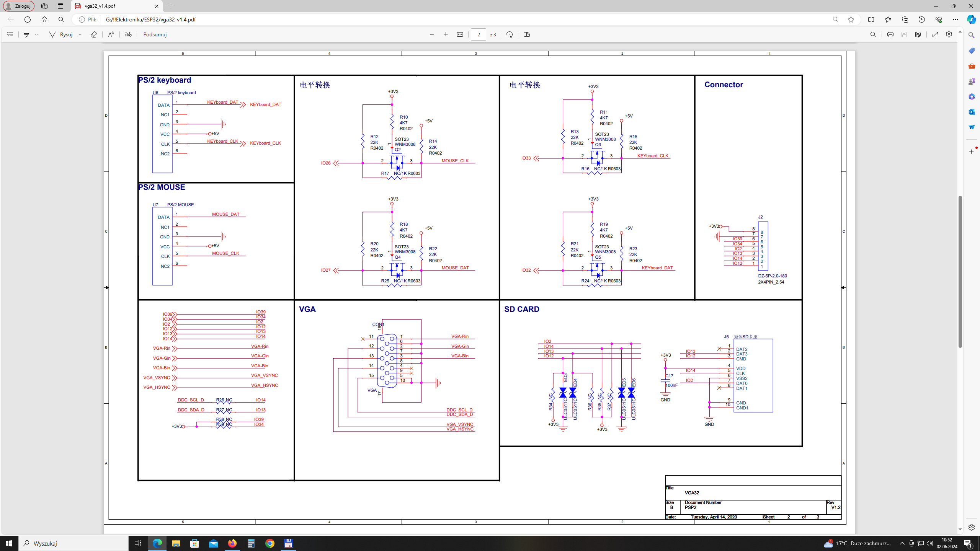The image size is (980, 551).
Task: Open Collections
Action: tap(905, 20)
